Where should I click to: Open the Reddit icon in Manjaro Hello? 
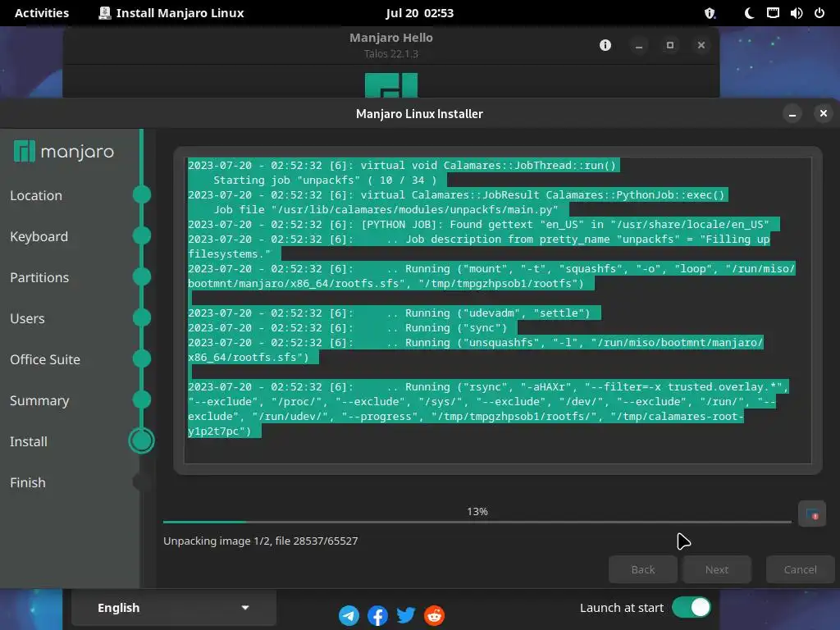pyautogui.click(x=435, y=615)
